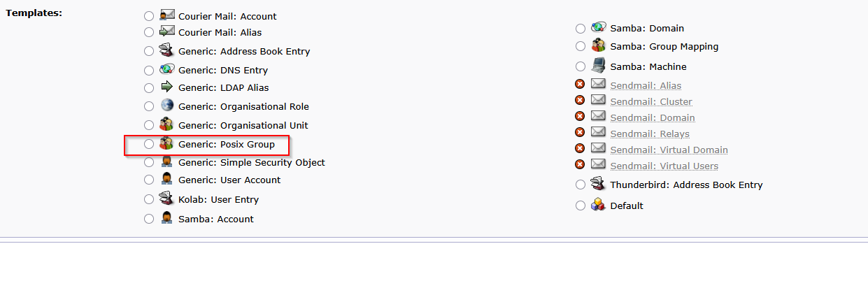
Task: Click the Generic DNS Entry icon
Action: (166, 69)
